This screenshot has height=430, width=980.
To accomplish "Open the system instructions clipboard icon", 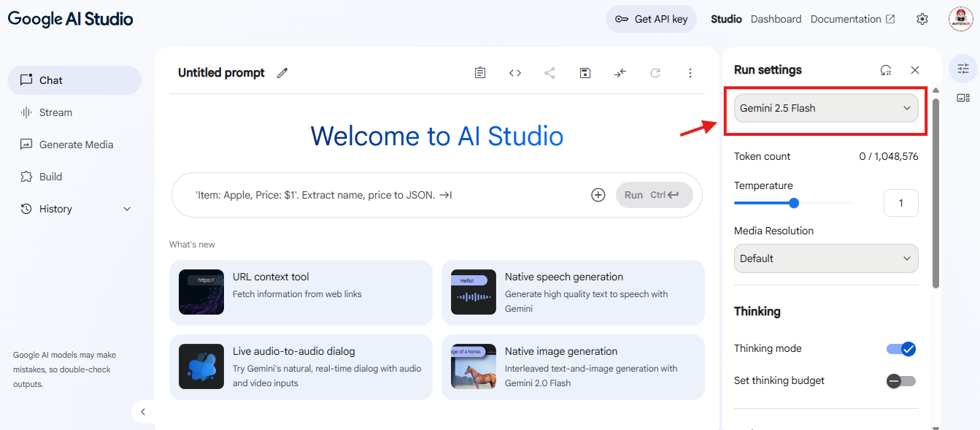I will tap(480, 73).
